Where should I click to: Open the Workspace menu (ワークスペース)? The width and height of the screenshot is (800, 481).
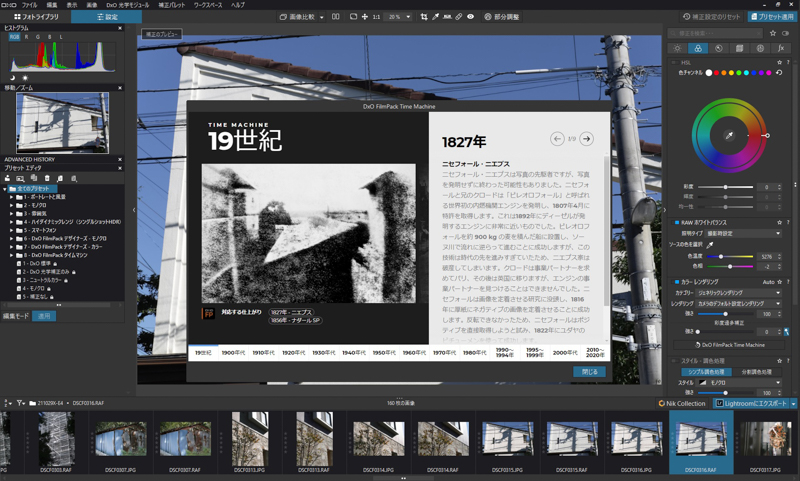[x=208, y=5]
